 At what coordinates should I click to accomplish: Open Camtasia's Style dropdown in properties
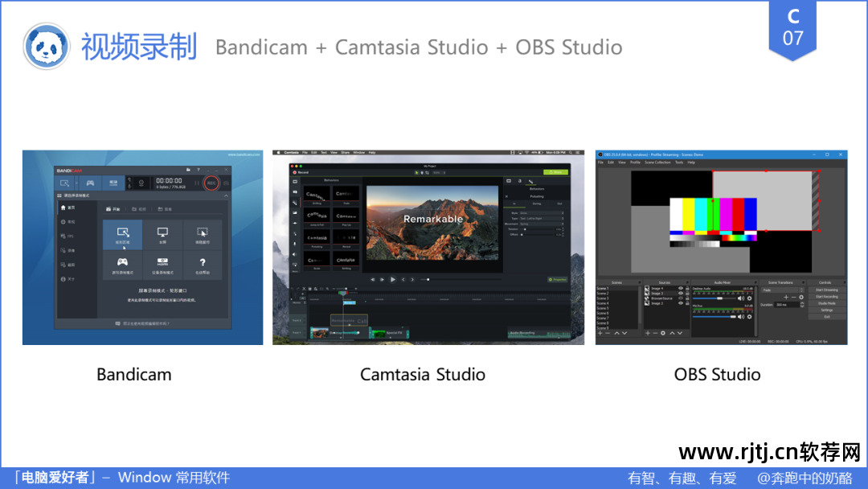542,212
